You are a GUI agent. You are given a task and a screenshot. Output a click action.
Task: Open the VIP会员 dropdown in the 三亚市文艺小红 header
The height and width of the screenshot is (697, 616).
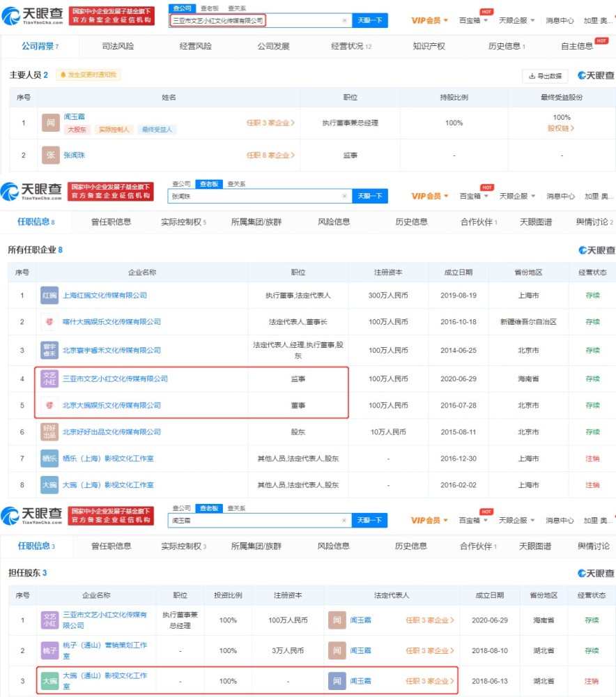(429, 20)
